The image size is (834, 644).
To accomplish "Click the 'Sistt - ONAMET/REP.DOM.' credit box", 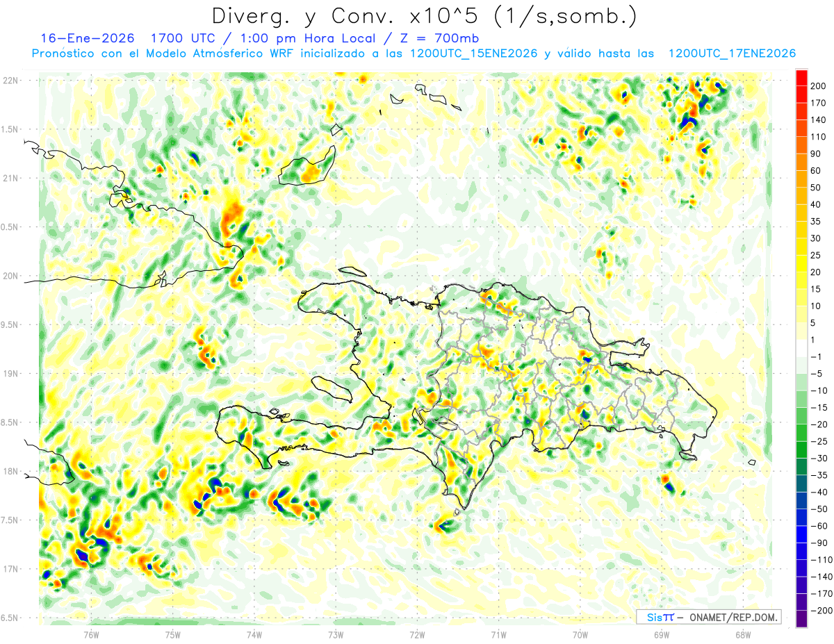I will pyautogui.click(x=708, y=617).
